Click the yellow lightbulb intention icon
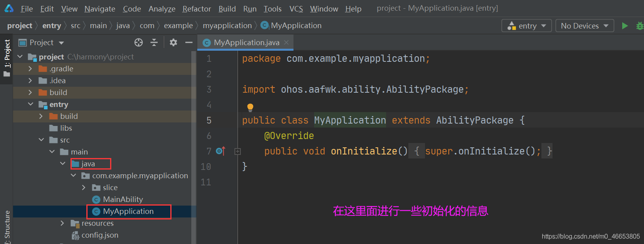 click(250, 107)
